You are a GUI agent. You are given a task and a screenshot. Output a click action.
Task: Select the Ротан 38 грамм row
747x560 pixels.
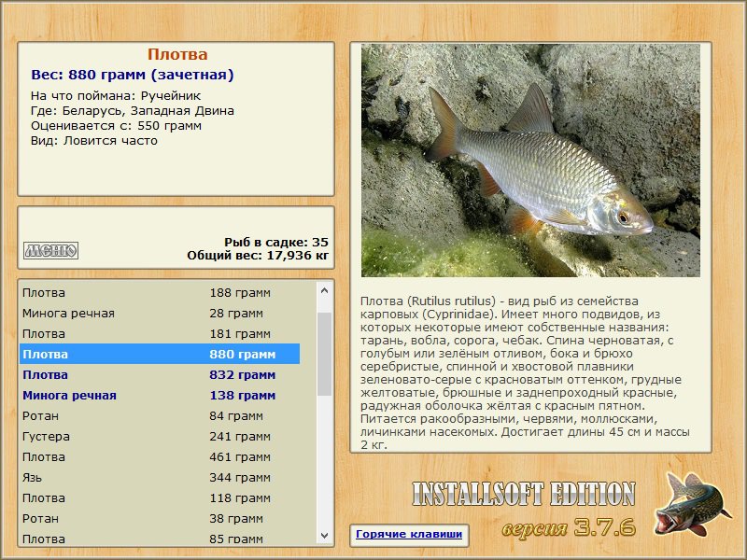click(x=160, y=518)
